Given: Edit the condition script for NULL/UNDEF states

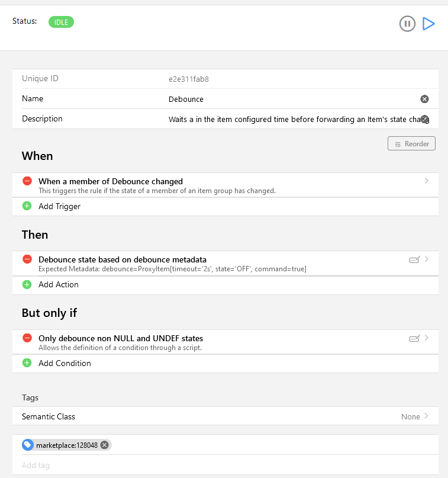Looking at the screenshot, I should click(414, 338).
